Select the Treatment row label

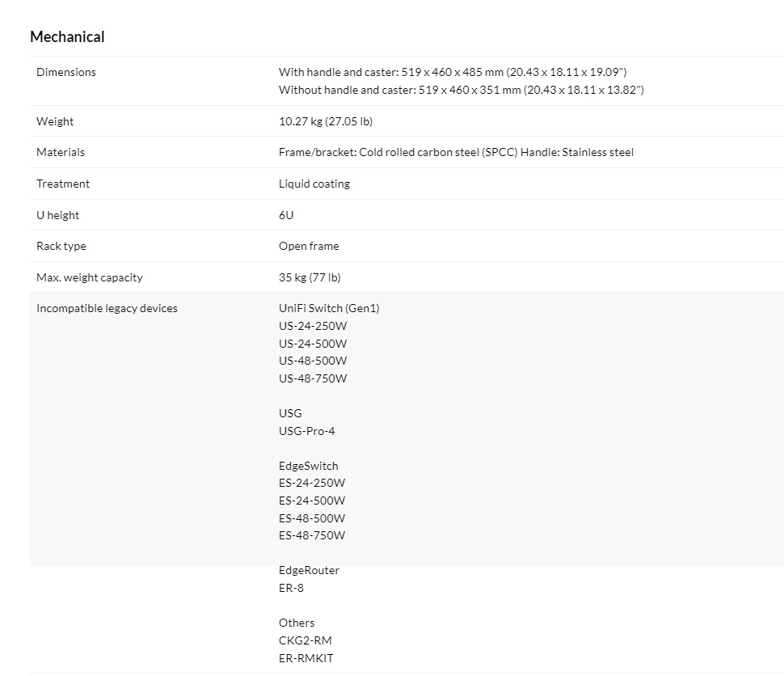[63, 184]
